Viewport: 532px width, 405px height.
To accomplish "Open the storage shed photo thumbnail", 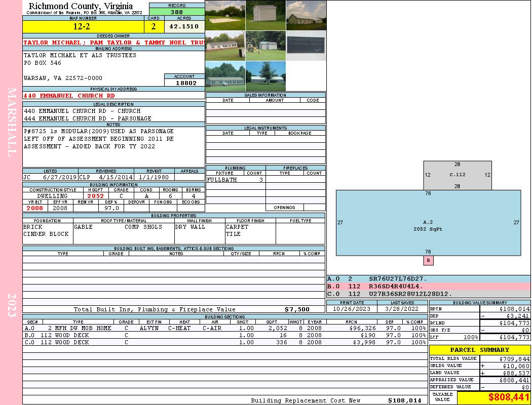I will pos(265,15).
